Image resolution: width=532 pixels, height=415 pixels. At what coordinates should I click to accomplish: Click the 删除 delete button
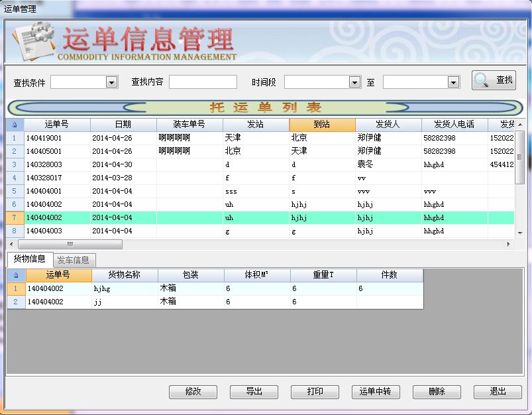pos(437,392)
